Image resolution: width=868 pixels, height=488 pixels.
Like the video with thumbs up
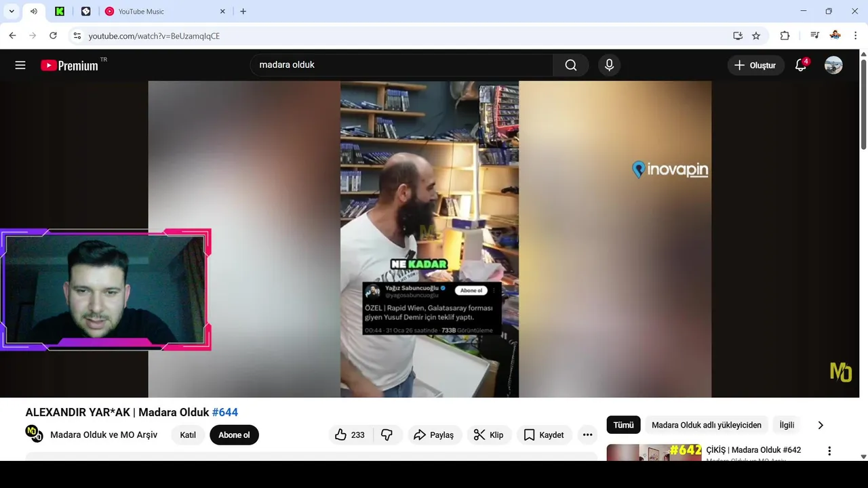coord(350,435)
